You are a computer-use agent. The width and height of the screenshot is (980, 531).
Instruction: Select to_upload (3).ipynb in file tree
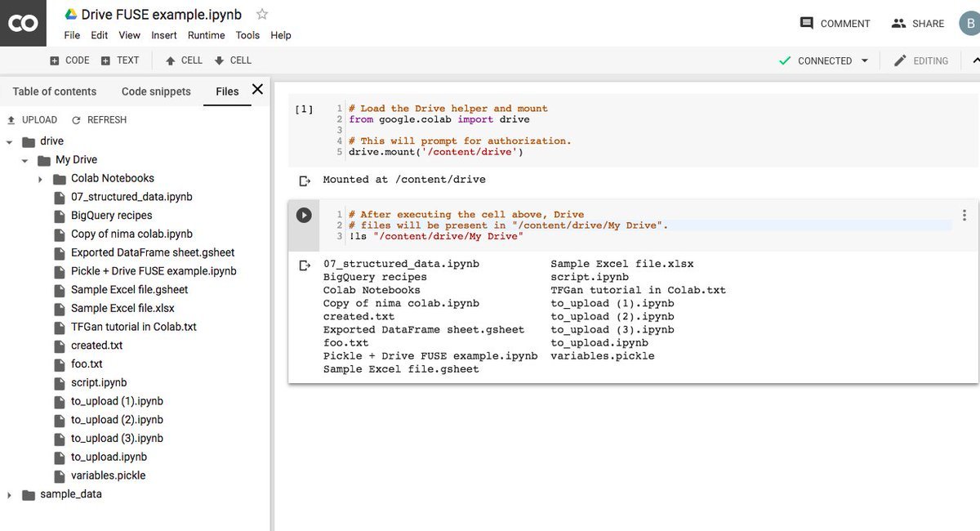(x=117, y=439)
